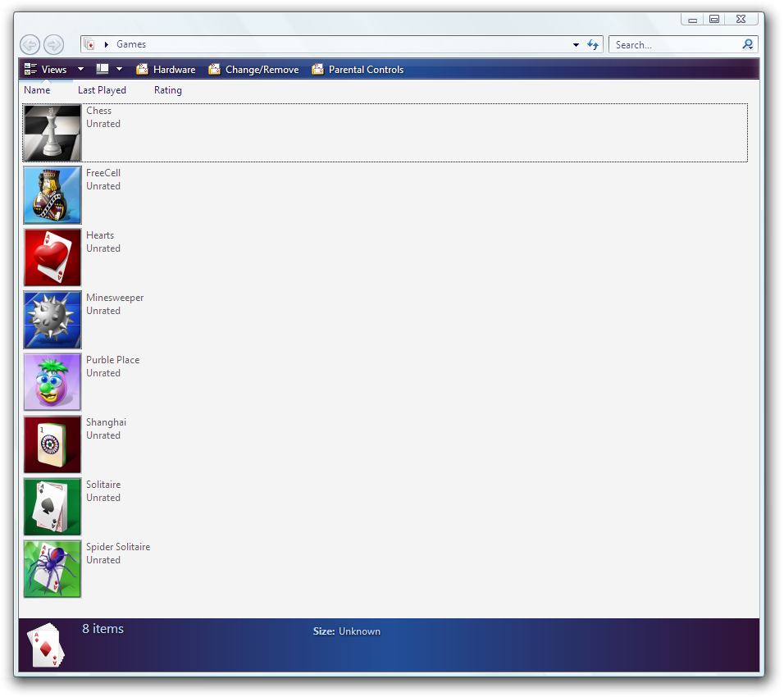Sort by the Name column

click(37, 90)
